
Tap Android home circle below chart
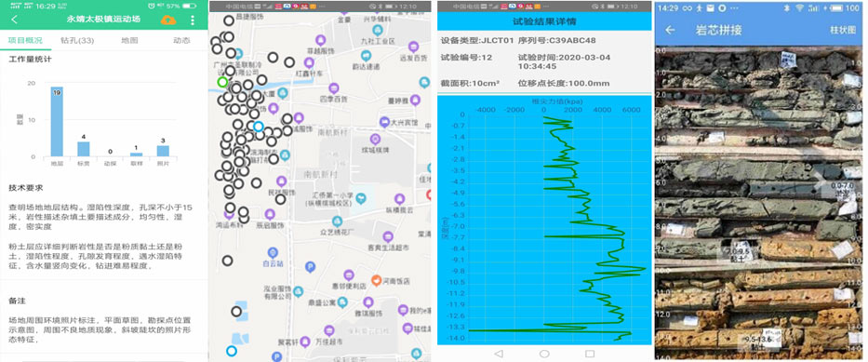[544, 353]
